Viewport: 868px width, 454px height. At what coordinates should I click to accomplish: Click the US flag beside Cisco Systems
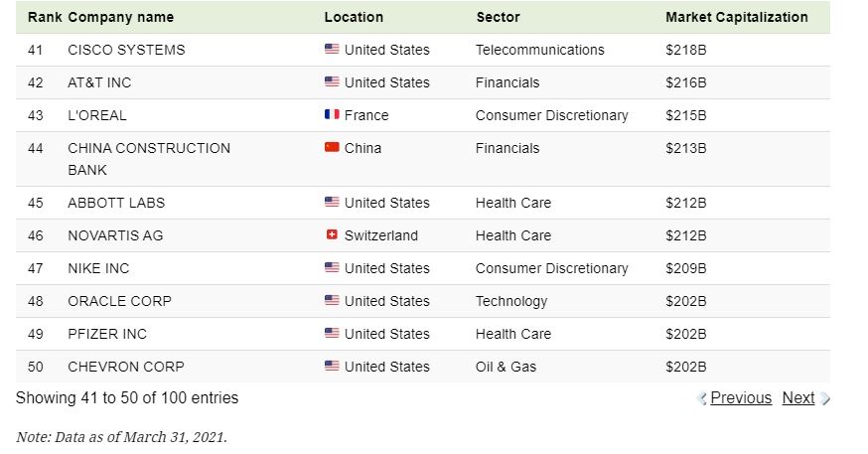(332, 50)
